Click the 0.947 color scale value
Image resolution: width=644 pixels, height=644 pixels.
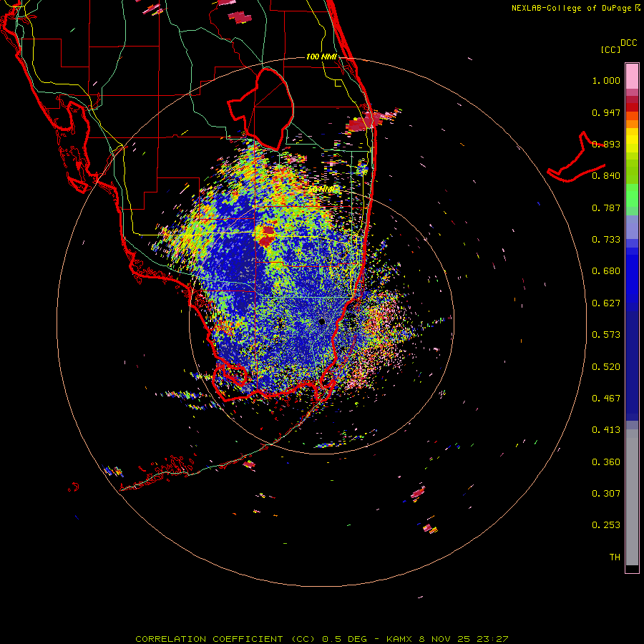606,112
